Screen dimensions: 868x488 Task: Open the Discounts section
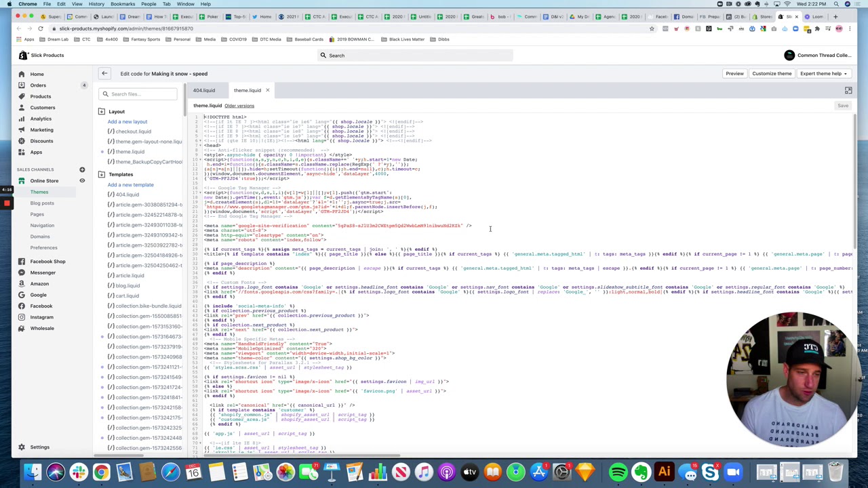41,141
